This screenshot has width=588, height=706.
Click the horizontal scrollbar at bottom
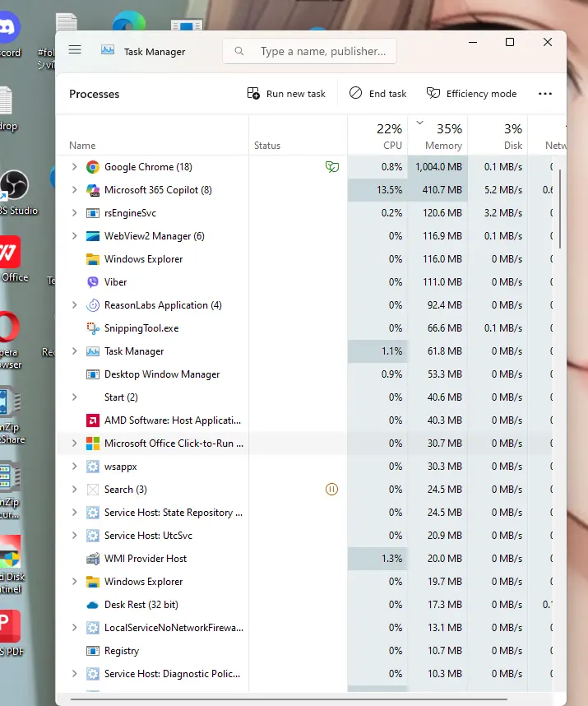(x=289, y=699)
